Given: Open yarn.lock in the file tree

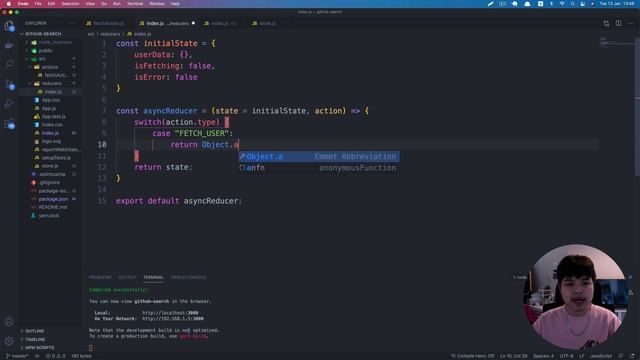Looking at the screenshot, I should pyautogui.click(x=49, y=216).
